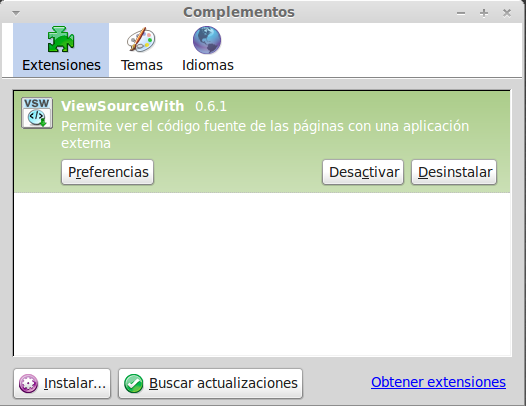Click the globe Idiomas icon
This screenshot has height=406, width=526.
click(x=207, y=40)
